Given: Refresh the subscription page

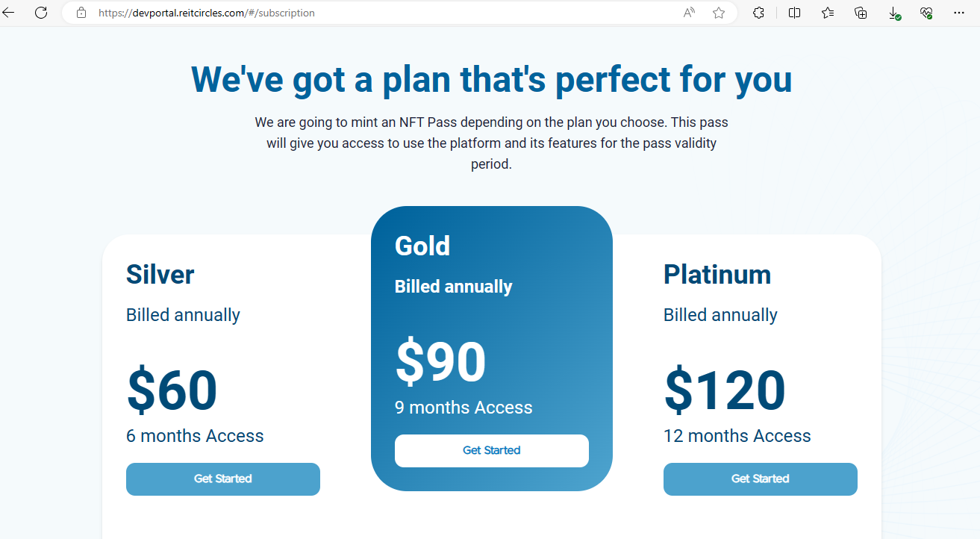Looking at the screenshot, I should [x=41, y=13].
